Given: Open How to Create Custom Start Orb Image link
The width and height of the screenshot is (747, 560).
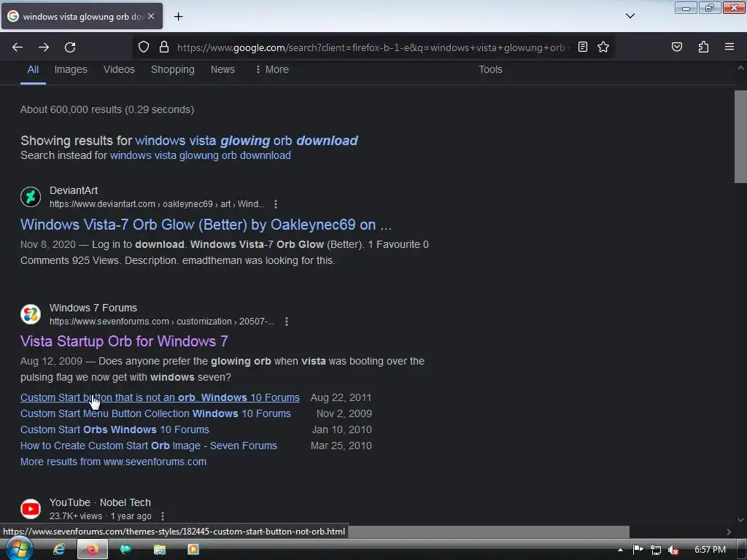Looking at the screenshot, I should click(149, 446).
